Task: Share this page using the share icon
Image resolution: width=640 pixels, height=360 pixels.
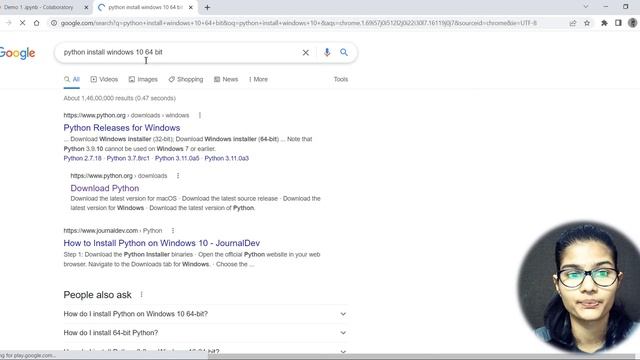Action: tap(573, 23)
